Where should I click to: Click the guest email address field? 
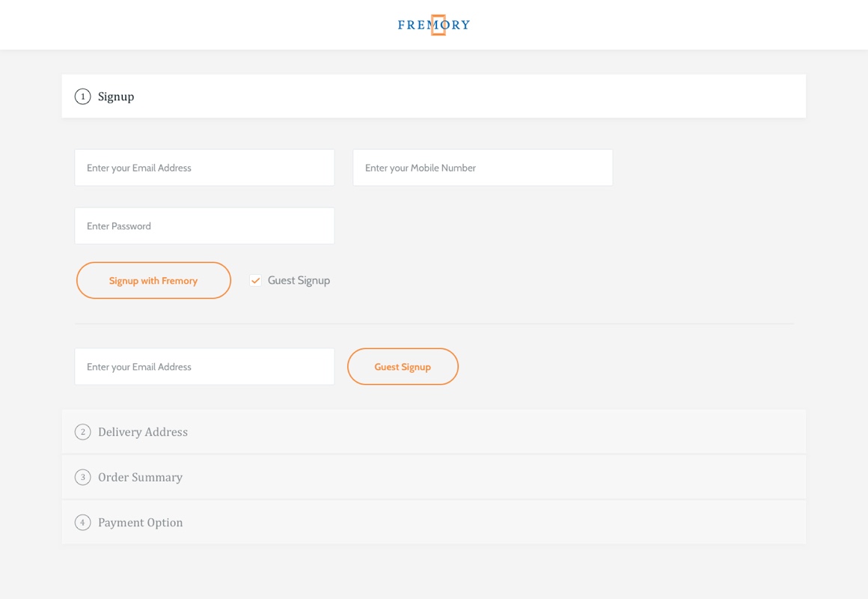pyautogui.click(x=204, y=367)
